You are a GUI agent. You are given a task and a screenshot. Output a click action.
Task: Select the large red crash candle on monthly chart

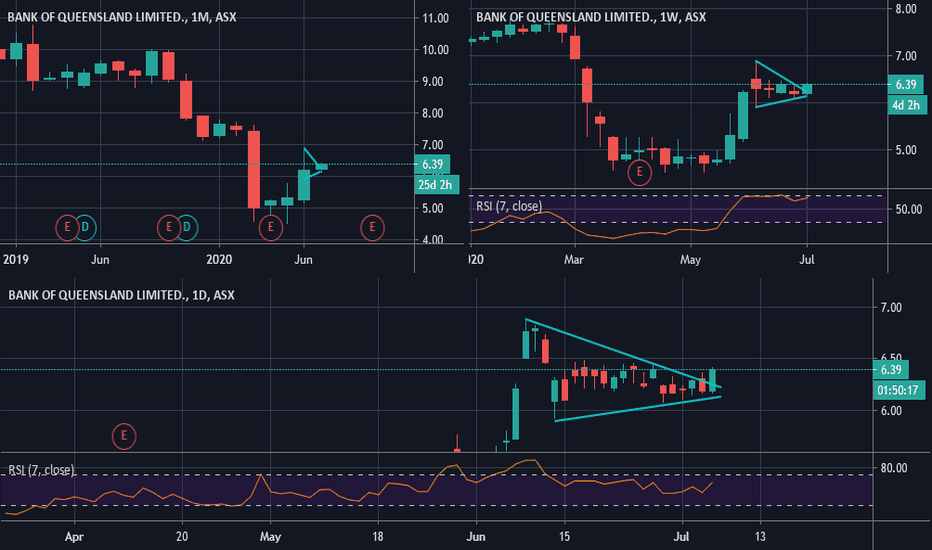[x=254, y=169]
